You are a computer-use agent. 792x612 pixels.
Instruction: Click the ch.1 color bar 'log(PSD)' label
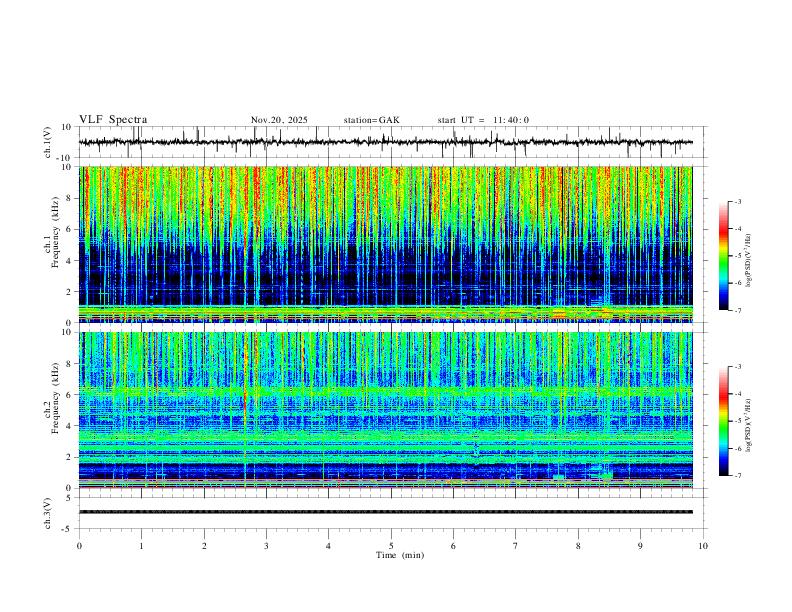click(x=749, y=261)
